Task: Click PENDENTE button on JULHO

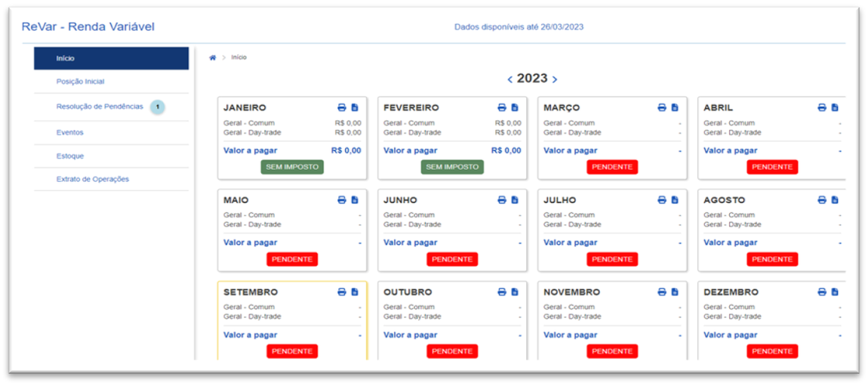Action: click(612, 259)
